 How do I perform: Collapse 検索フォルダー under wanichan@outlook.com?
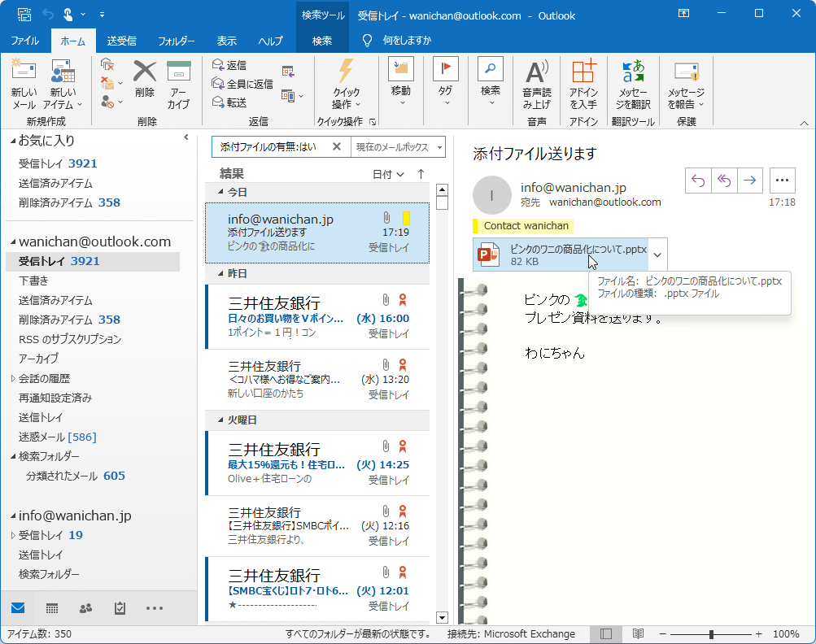13,457
